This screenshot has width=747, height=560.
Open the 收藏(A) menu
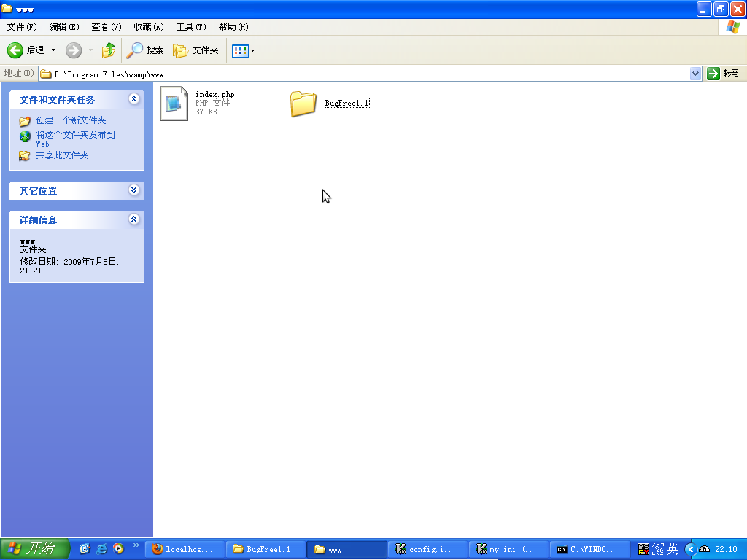coord(149,27)
